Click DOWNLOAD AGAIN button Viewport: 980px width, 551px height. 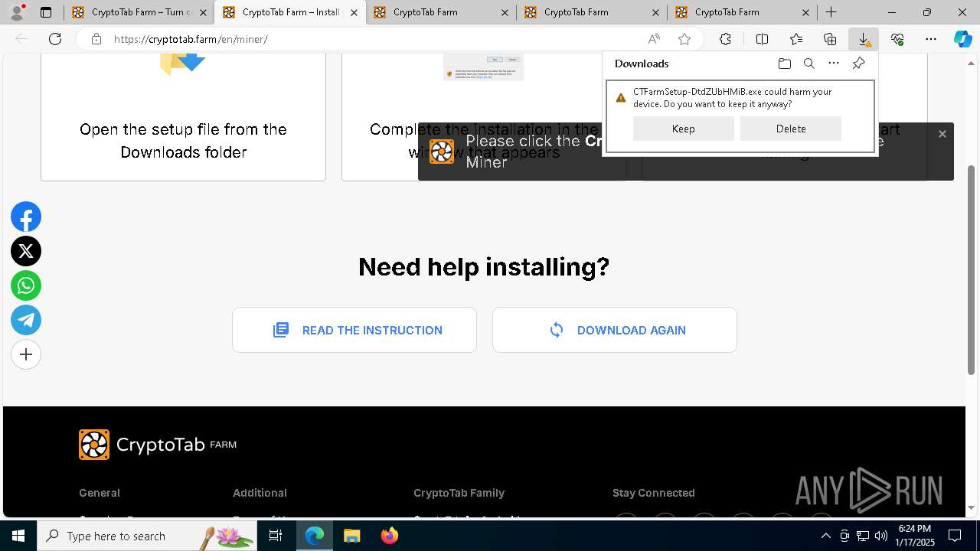coord(615,330)
